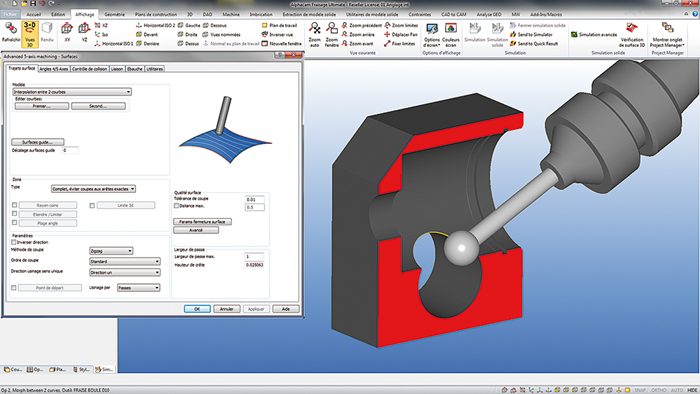Viewport: 700px width, 394px height.
Task: Open the help icon in ribbon corner
Action: (x=695, y=14)
